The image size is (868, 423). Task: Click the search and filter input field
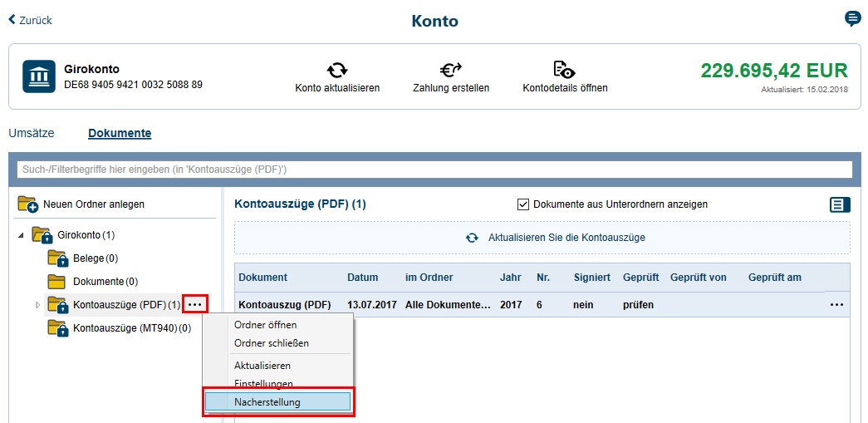tap(434, 170)
